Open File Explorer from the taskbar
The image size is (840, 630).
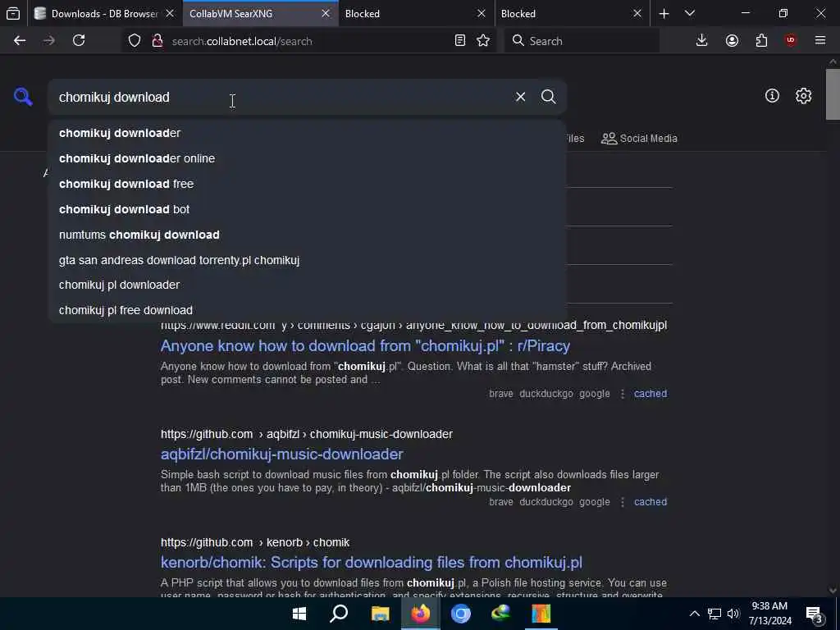[x=380, y=614]
